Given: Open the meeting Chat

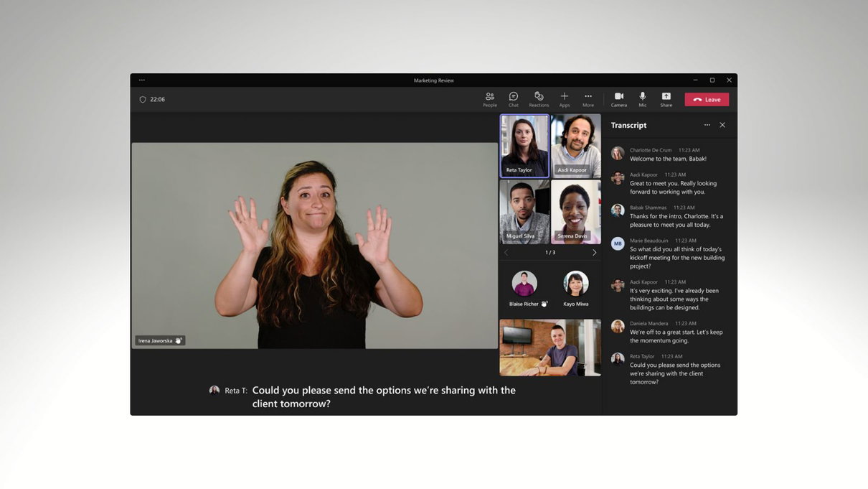Looking at the screenshot, I should pyautogui.click(x=514, y=99).
